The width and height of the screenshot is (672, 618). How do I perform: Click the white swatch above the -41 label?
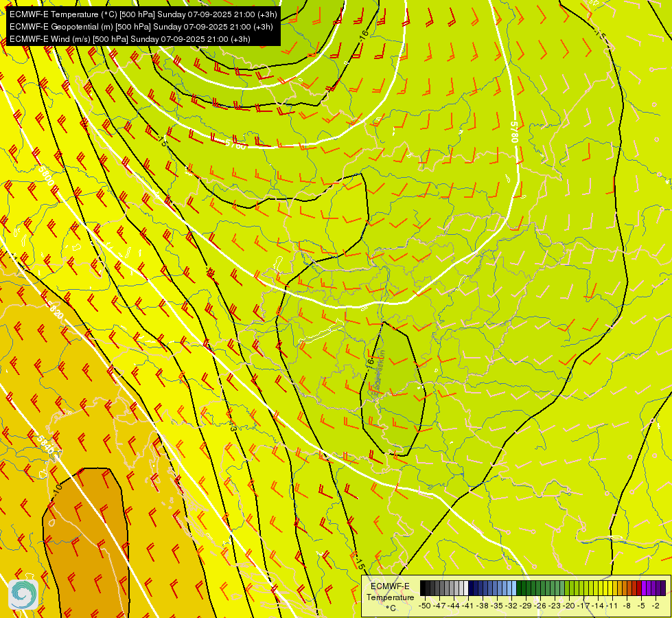point(466,588)
